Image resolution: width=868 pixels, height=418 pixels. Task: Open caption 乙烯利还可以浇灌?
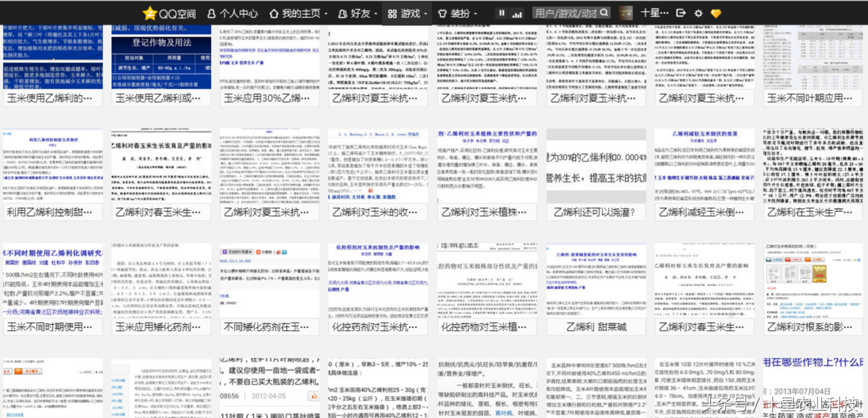tap(594, 212)
